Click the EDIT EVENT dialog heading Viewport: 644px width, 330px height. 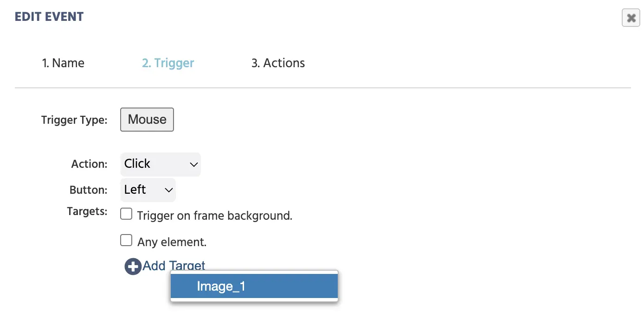(x=49, y=17)
